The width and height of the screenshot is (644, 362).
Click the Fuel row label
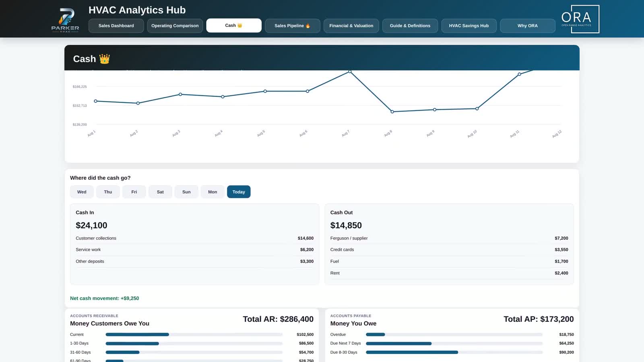pyautogui.click(x=334, y=261)
